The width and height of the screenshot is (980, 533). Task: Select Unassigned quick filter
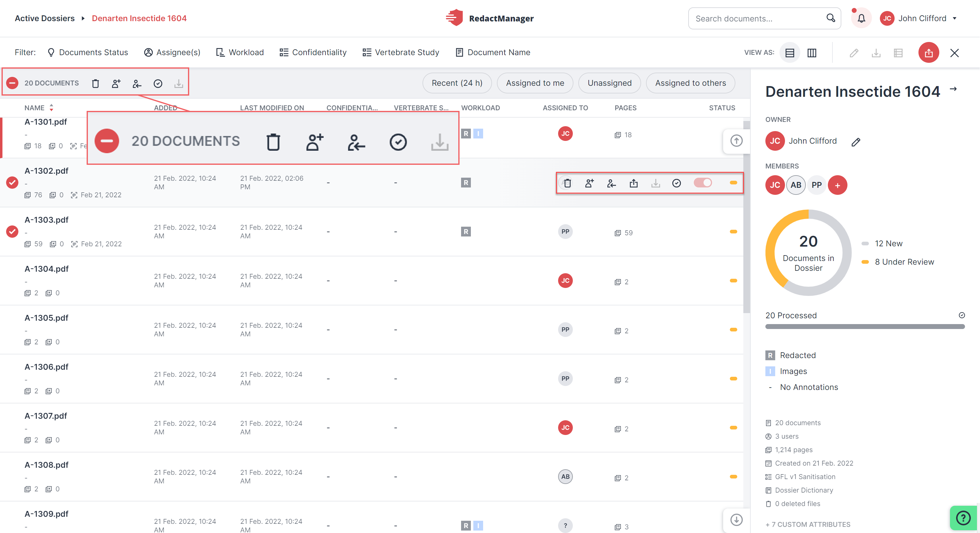point(610,83)
